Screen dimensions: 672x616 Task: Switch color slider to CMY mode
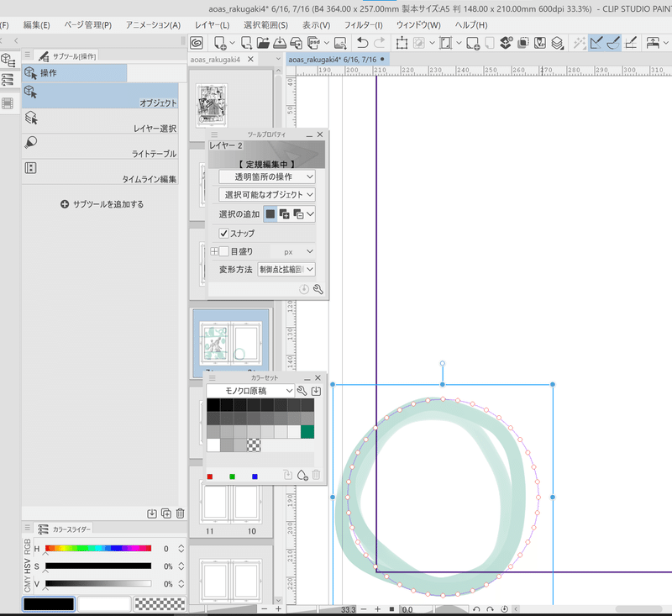point(27,584)
